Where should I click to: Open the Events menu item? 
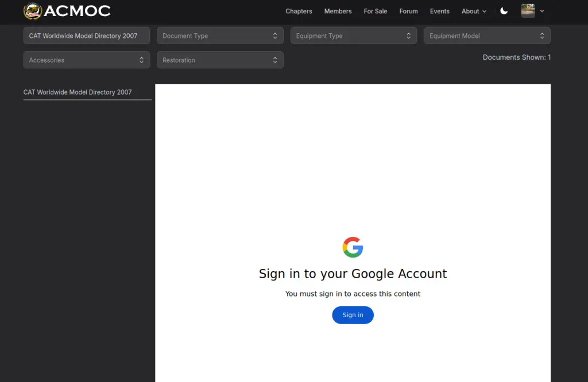point(439,11)
